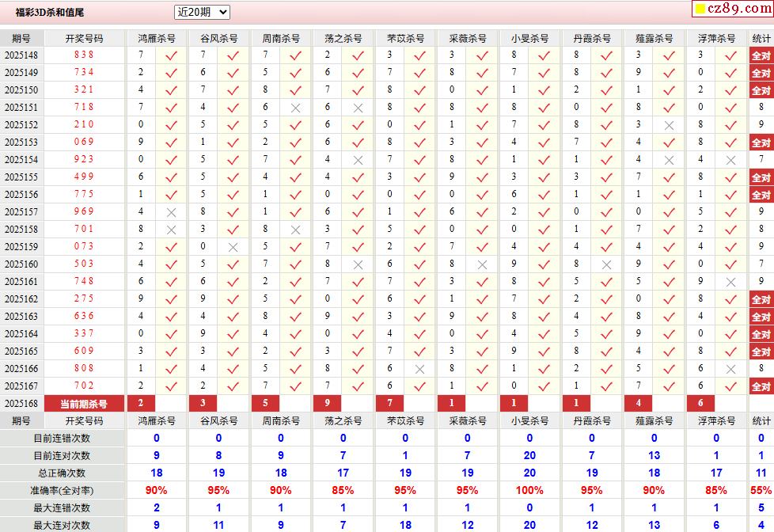Click the 100% accuracy value for 小旻杀号
Screen dimensions: 774x532
[529, 491]
